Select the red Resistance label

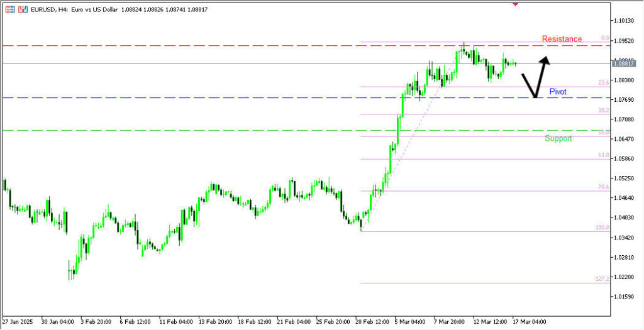562,39
